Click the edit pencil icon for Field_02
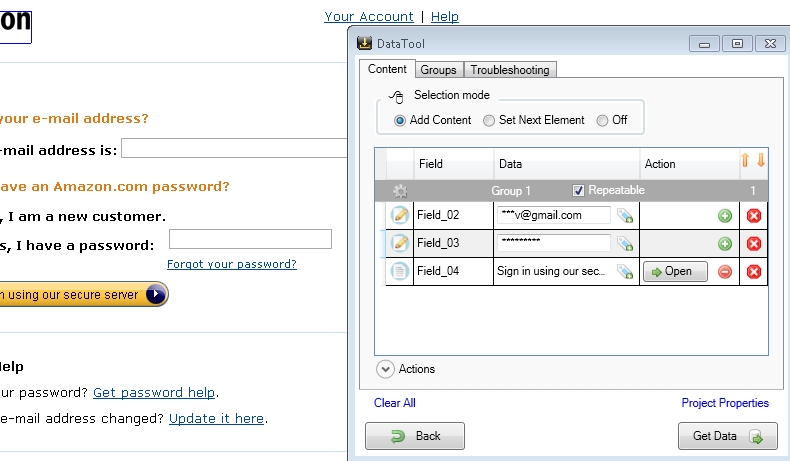Image resolution: width=790 pixels, height=461 pixels. coord(400,215)
